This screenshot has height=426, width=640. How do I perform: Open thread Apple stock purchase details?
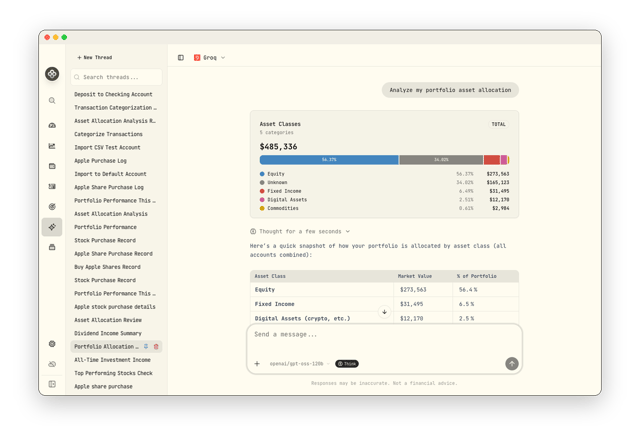tap(115, 307)
